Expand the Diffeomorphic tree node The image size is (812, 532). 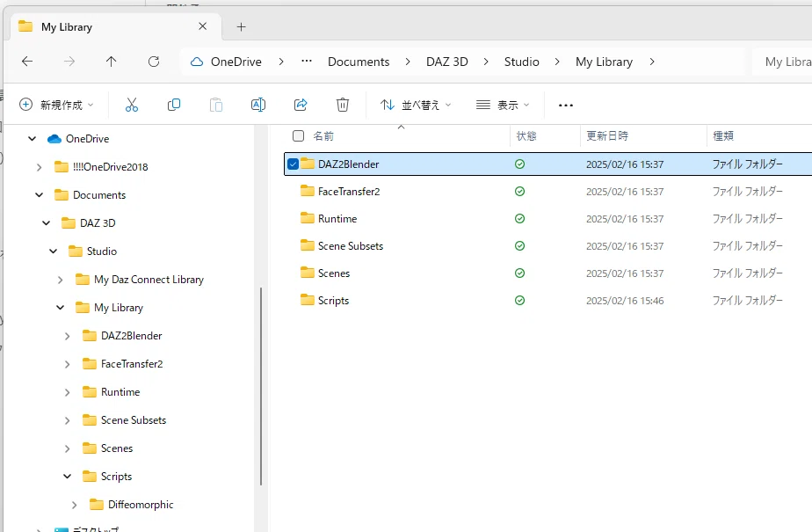point(74,505)
